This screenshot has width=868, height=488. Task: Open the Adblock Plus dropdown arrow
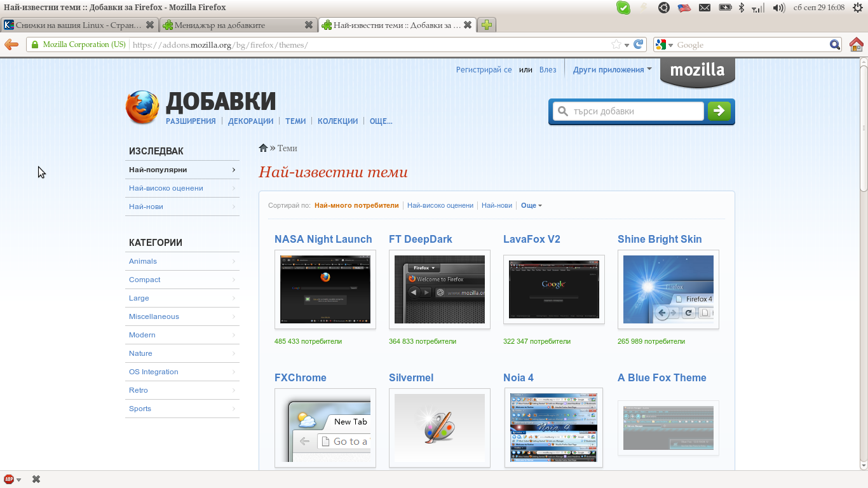coord(19,480)
